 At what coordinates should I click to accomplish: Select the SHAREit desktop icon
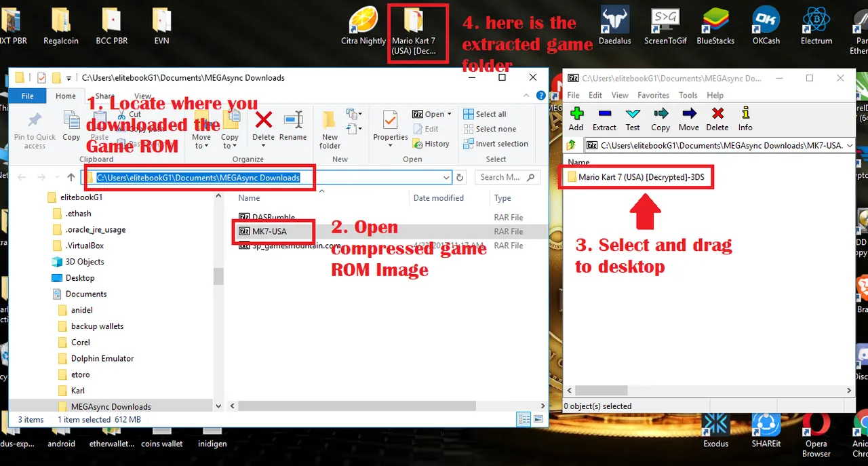tap(766, 431)
